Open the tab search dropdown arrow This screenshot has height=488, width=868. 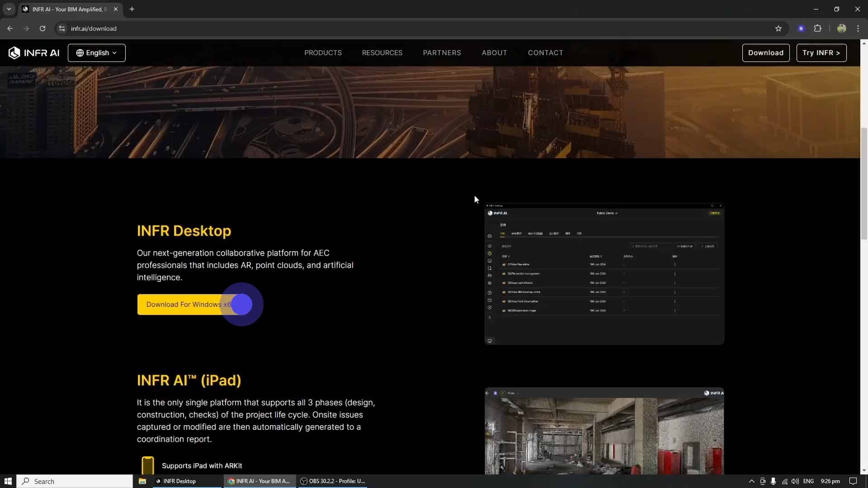tap(9, 9)
